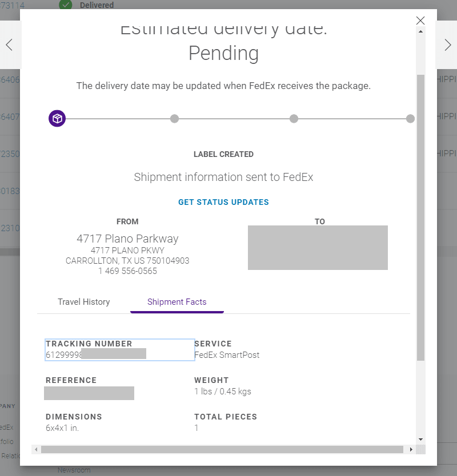This screenshot has height=476, width=457.
Task: Select the Shipment Facts tab
Action: [x=177, y=302]
